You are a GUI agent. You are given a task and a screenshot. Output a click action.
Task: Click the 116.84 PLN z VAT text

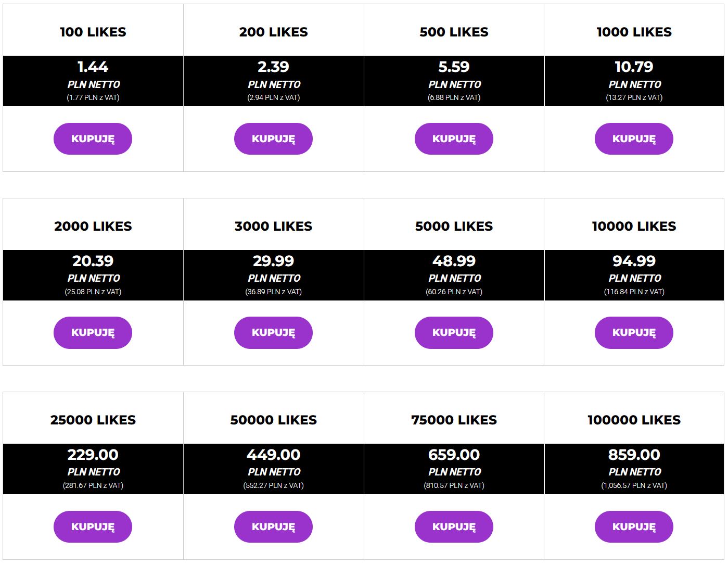point(634,292)
